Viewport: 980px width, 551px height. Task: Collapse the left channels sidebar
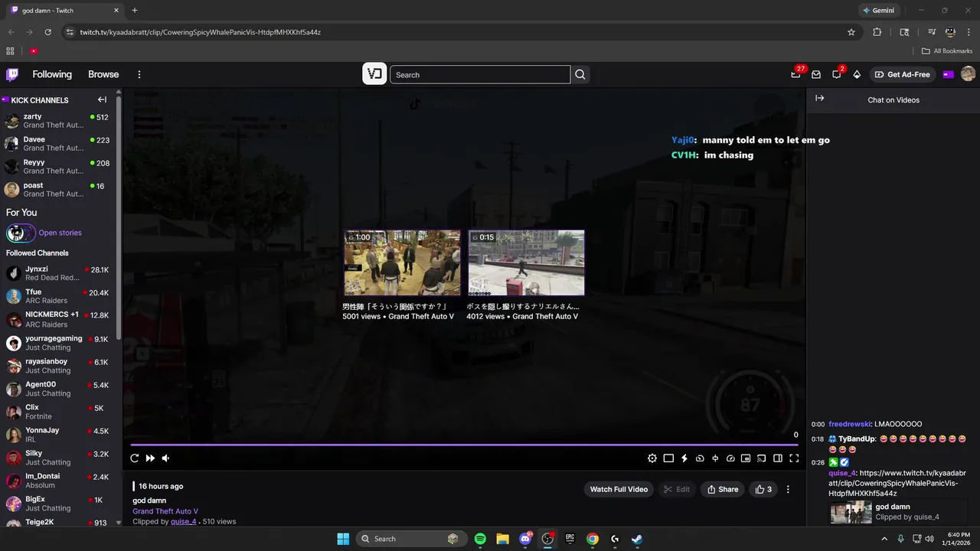pos(102,99)
